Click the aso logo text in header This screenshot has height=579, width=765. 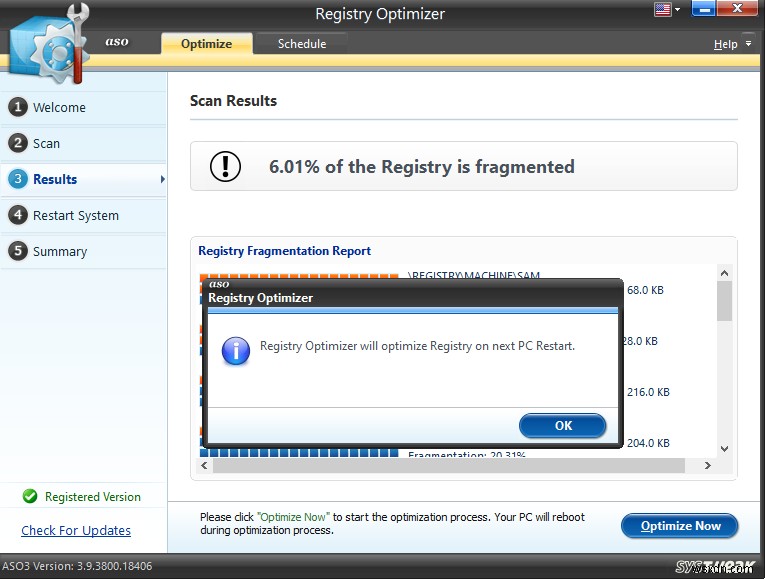(117, 42)
